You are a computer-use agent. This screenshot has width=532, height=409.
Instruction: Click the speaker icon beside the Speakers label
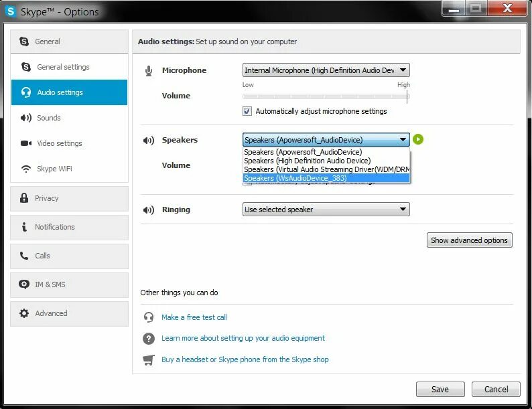149,140
